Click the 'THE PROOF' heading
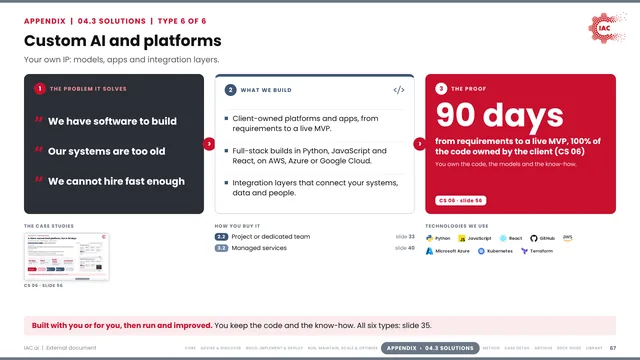The image size is (640, 360). point(469,89)
